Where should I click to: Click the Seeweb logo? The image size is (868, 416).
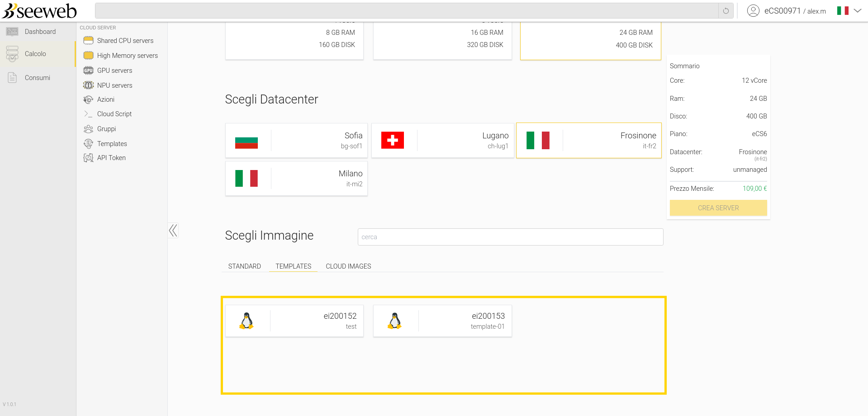click(39, 10)
